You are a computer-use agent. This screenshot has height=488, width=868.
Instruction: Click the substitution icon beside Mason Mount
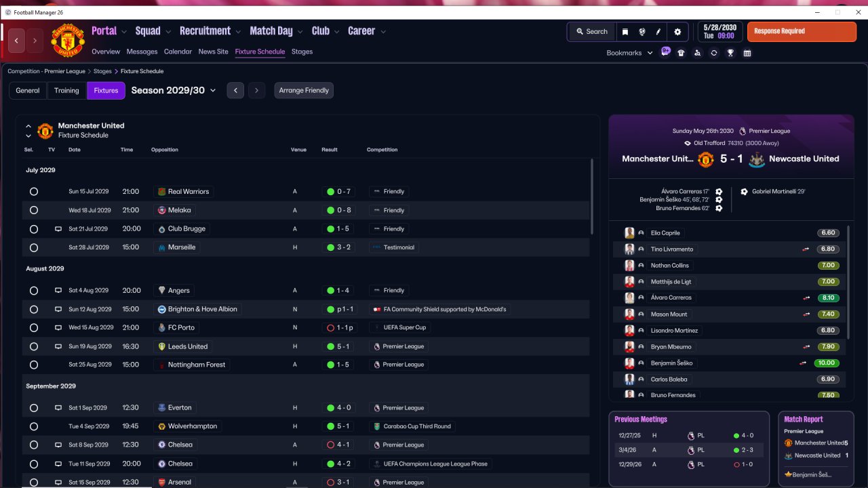[x=806, y=314]
